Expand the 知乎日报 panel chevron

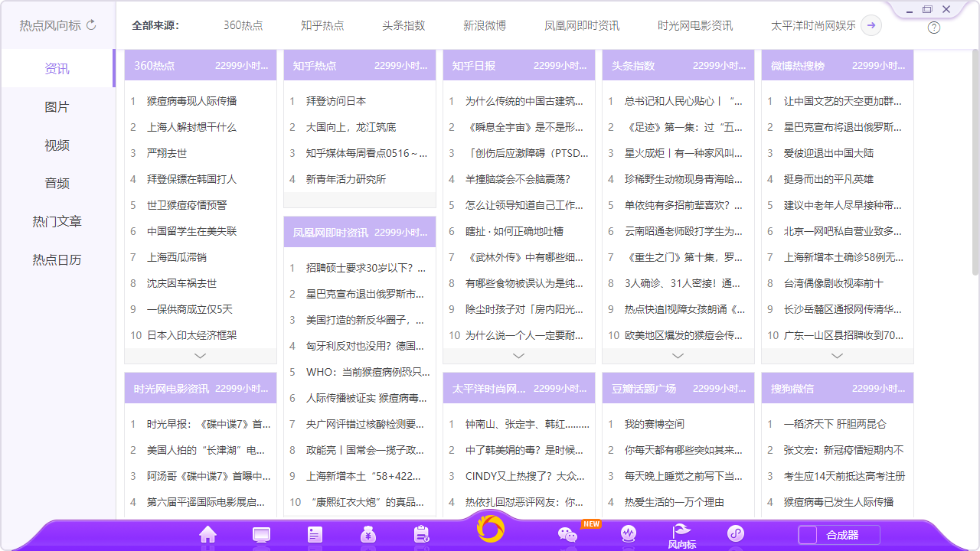[x=518, y=355]
